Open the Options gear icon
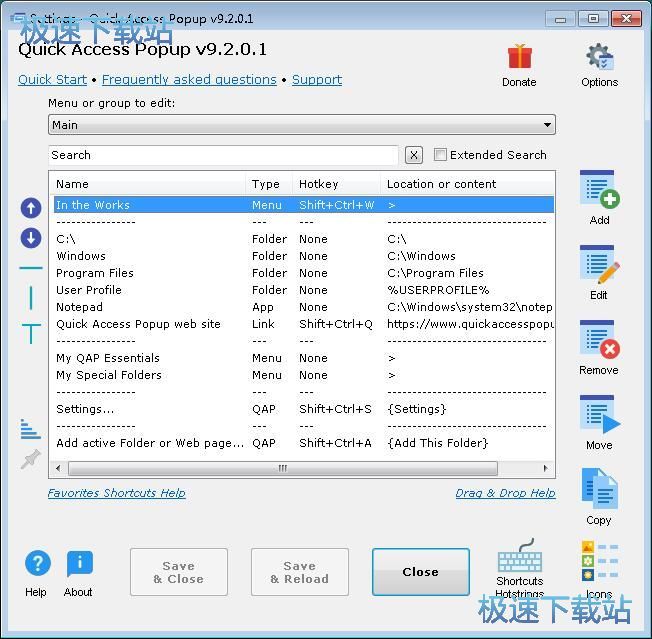This screenshot has width=652, height=639. point(600,57)
